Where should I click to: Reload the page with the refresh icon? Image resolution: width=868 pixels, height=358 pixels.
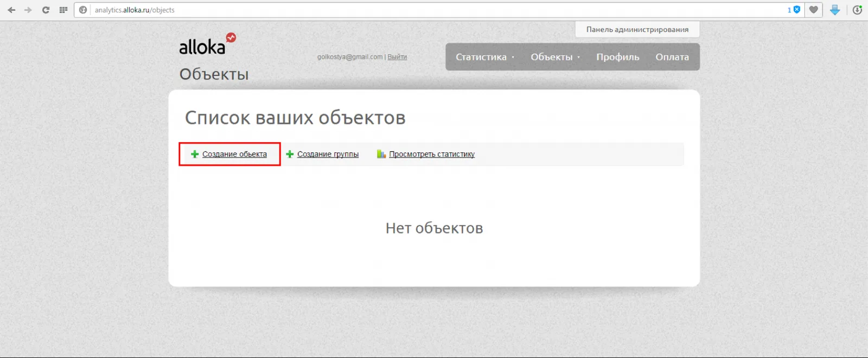tap(46, 10)
